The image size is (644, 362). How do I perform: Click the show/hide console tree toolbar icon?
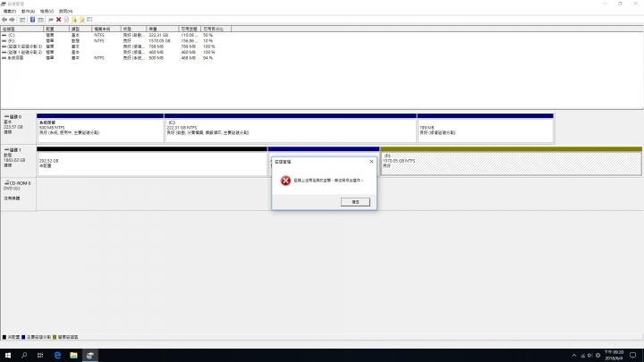click(22, 20)
